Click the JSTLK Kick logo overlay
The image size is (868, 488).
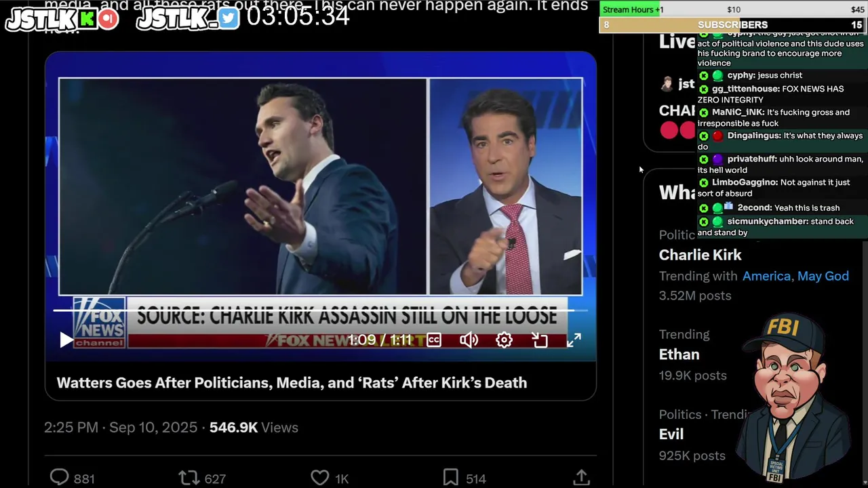(x=62, y=19)
